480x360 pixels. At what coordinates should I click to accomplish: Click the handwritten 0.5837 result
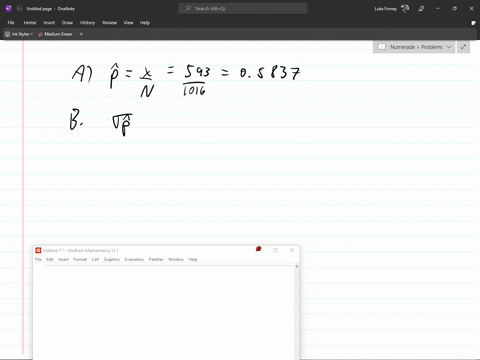point(270,72)
